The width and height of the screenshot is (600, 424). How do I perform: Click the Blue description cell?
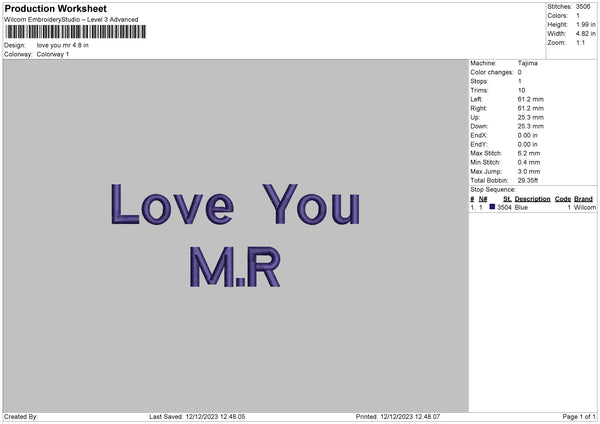tap(521, 207)
